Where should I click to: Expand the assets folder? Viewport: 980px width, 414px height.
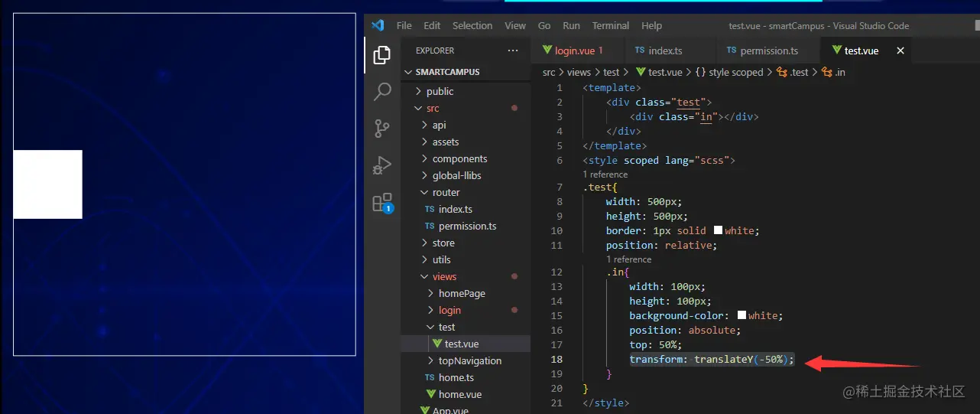[466, 142]
